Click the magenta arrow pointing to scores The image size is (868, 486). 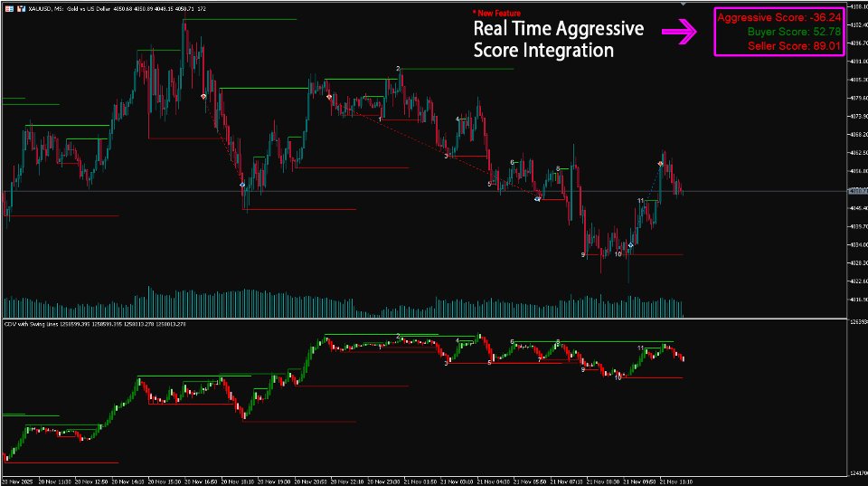(680, 32)
